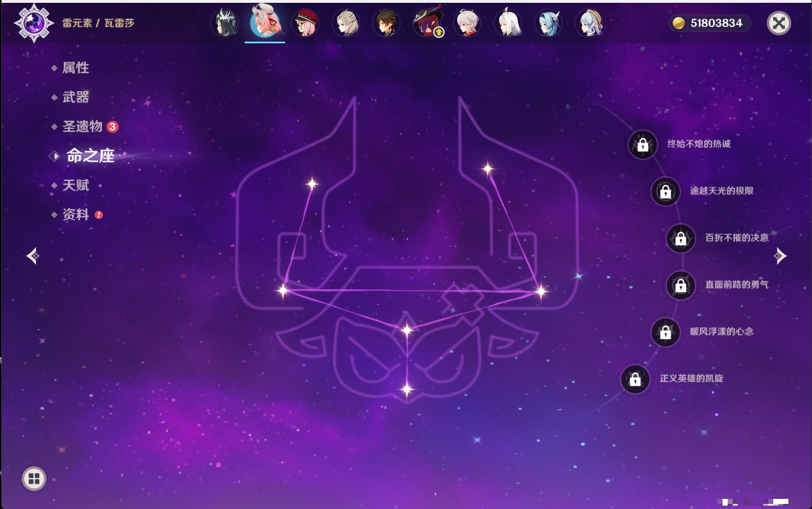Click the Mora amount 51803834

point(716,23)
